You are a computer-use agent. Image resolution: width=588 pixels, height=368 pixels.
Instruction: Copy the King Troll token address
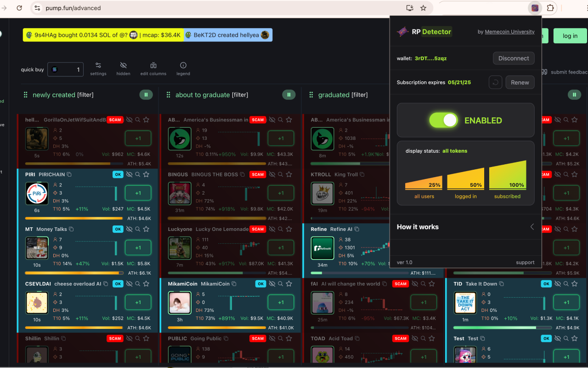362,174
